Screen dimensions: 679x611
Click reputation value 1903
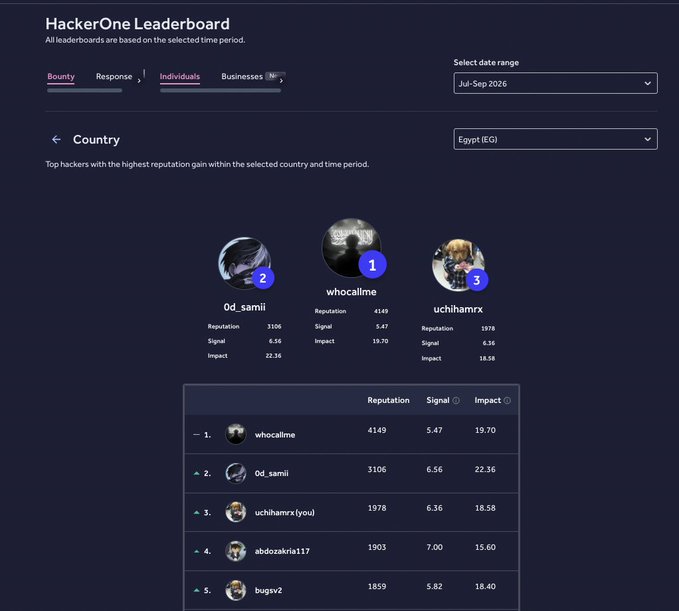377,547
